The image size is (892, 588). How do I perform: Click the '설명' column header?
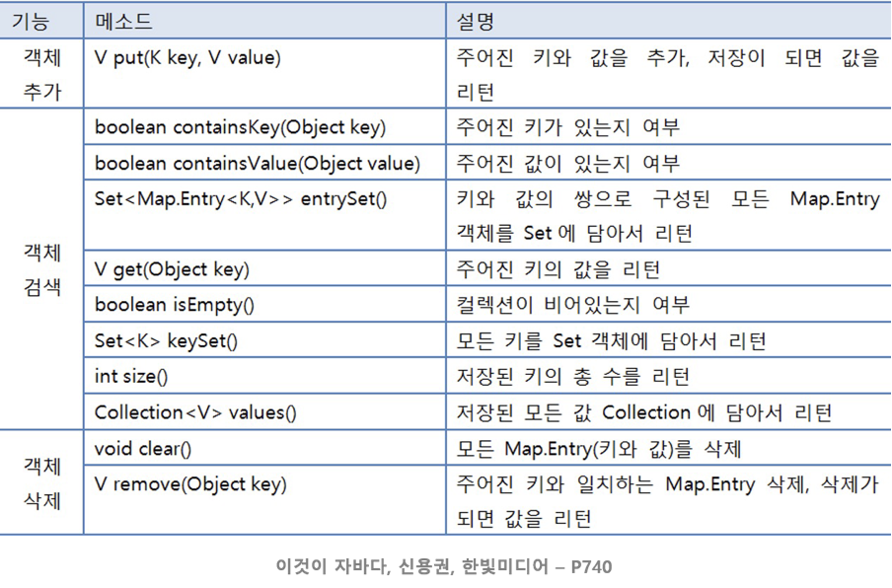point(669,21)
